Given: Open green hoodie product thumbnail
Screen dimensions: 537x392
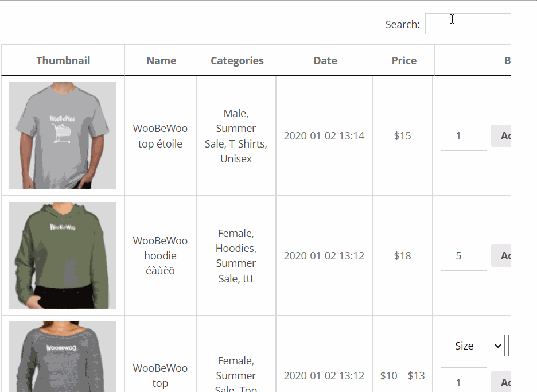Looking at the screenshot, I should pos(63,255).
